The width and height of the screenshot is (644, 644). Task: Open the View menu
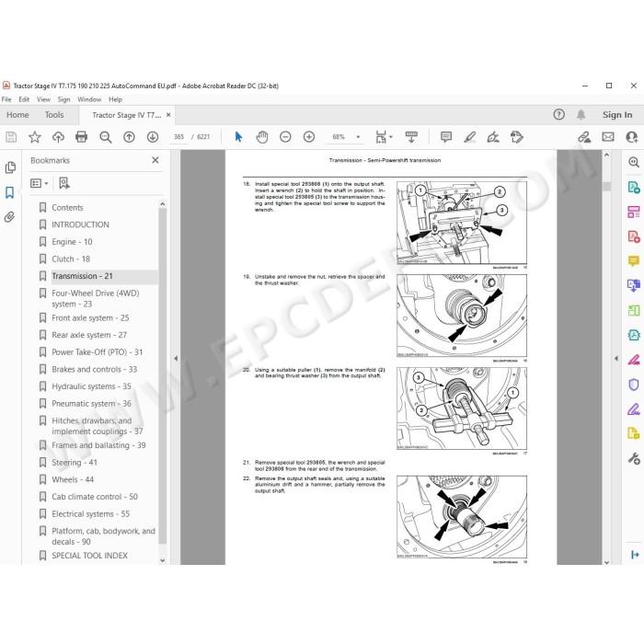pos(43,99)
